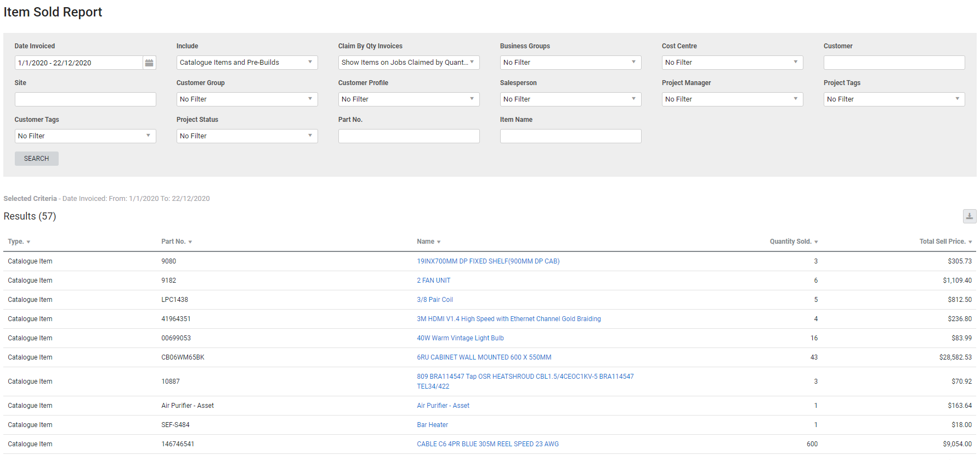Open the 3/8 Pair Coil link

435,300
